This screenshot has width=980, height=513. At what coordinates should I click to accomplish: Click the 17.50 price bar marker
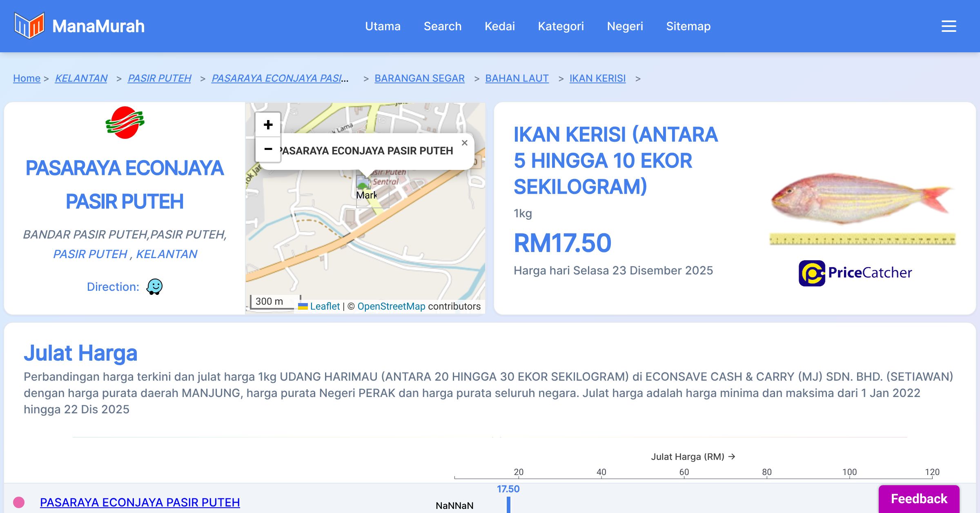[508, 504]
